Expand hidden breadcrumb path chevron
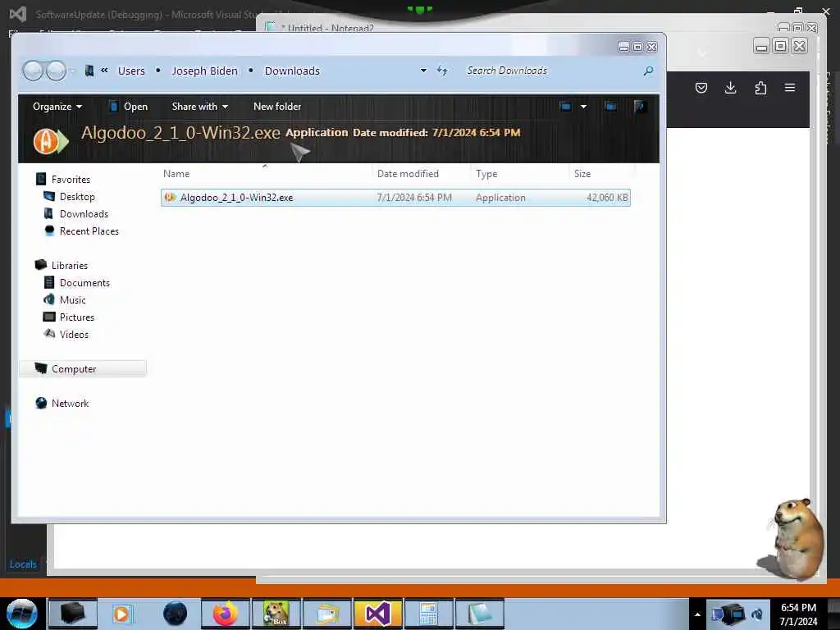The image size is (840, 630). click(x=104, y=71)
